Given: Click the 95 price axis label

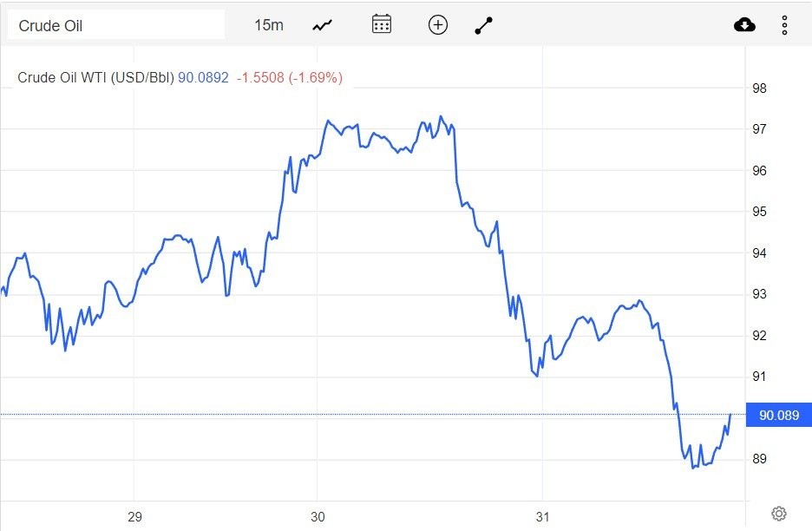Looking at the screenshot, I should (759, 212).
